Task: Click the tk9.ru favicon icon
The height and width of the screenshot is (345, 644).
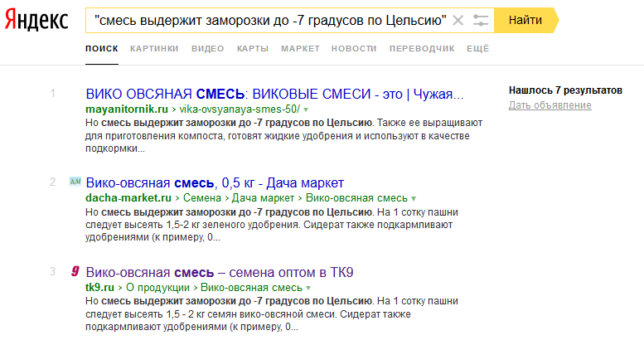Action: point(75,271)
